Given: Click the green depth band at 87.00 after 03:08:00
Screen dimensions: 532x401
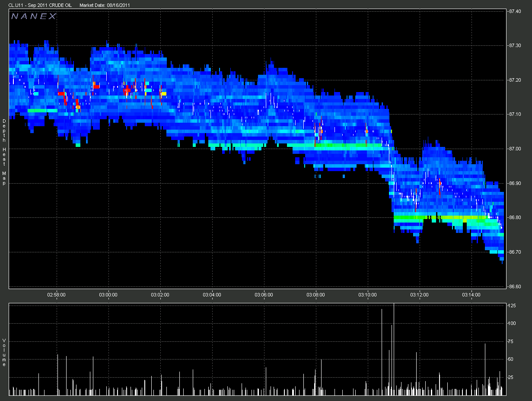Looking at the screenshot, I should pos(349,146).
